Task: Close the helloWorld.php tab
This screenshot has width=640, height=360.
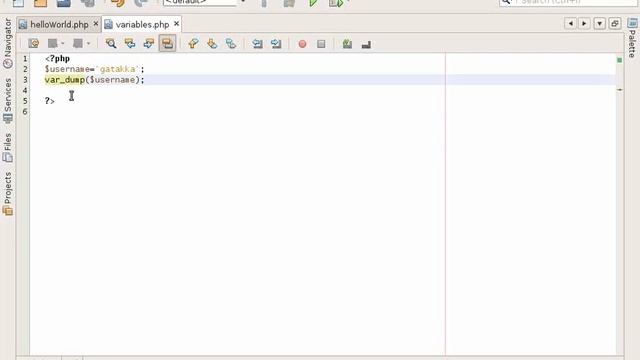Action: 96,24
